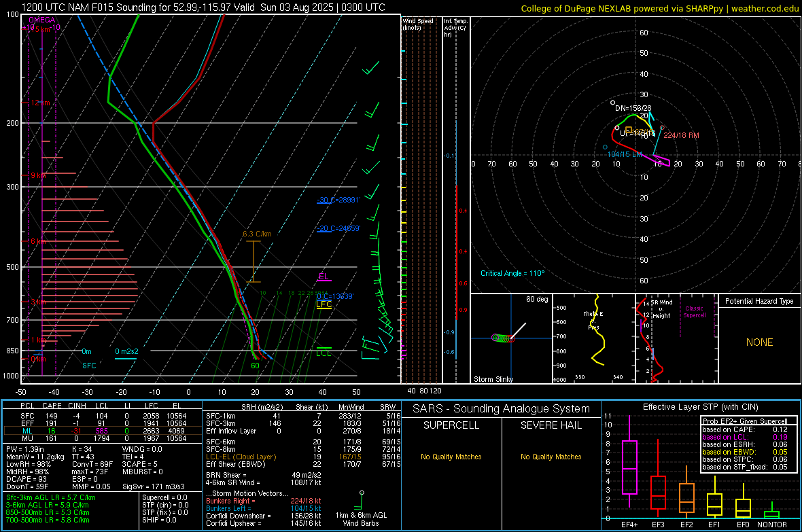Click the SHIP = 0.0 value
The width and height of the screenshot is (802, 532).
tap(159, 520)
